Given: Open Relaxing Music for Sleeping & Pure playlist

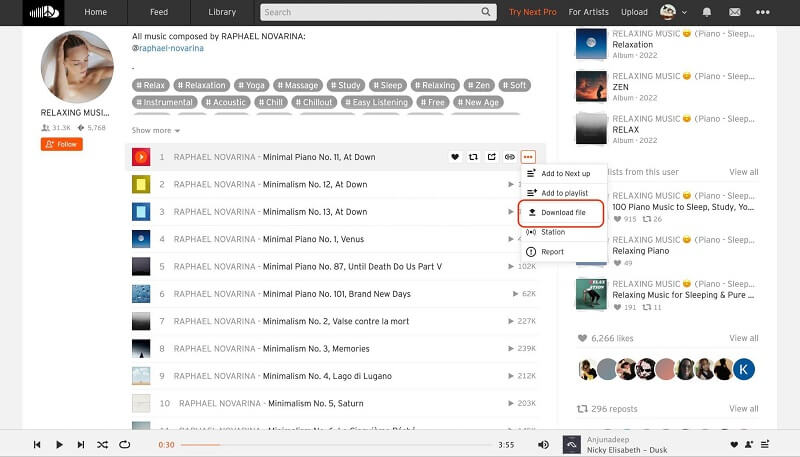Looking at the screenshot, I should [x=683, y=295].
